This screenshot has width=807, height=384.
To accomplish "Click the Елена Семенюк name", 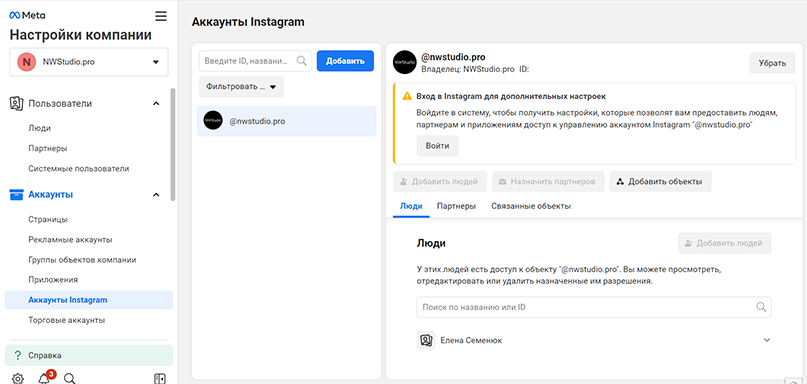I will [x=471, y=340].
